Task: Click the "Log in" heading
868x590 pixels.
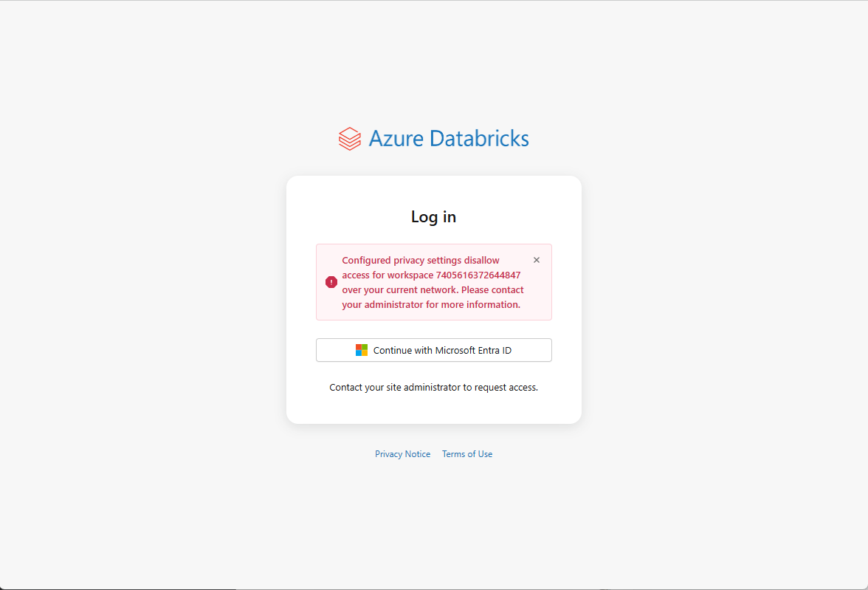Action: pos(433,217)
